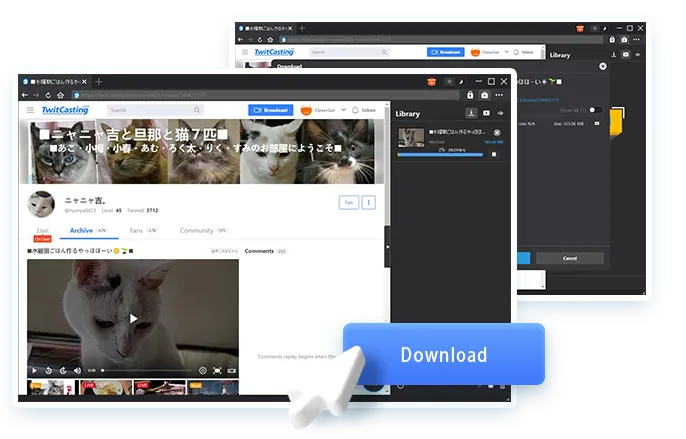Switch to theater mode with the wide-screen icon in the player

(x=231, y=371)
